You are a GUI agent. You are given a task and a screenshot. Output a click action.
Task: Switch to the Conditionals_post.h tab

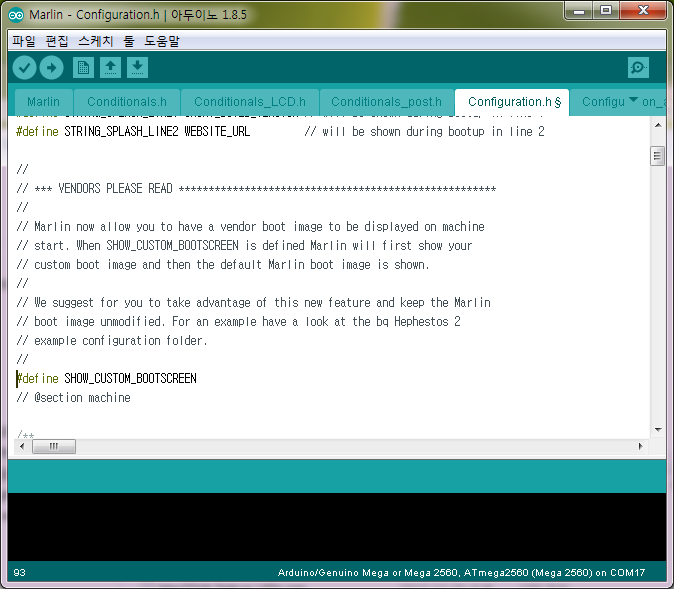pos(386,102)
